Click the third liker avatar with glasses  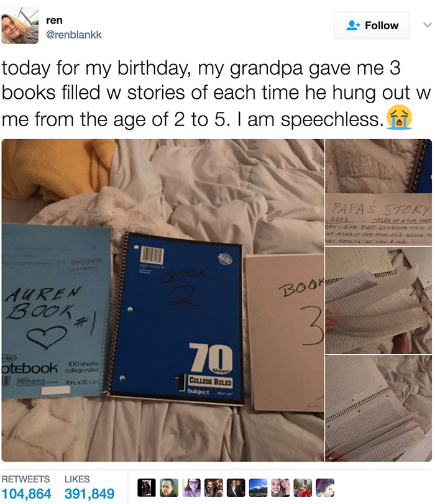191,488
